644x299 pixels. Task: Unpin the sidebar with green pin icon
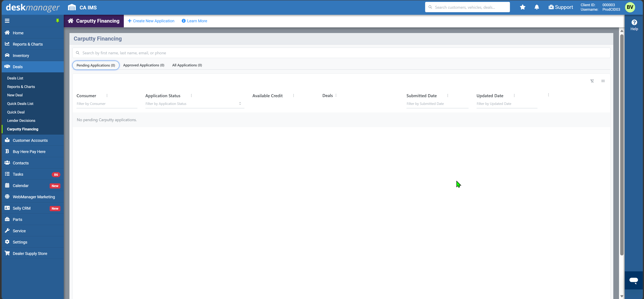[x=58, y=21]
